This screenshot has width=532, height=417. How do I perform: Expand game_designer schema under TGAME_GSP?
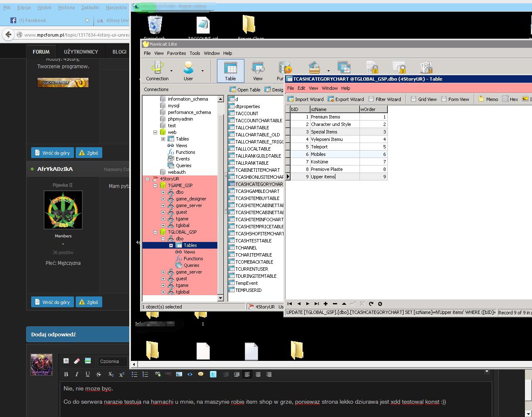pos(163,199)
